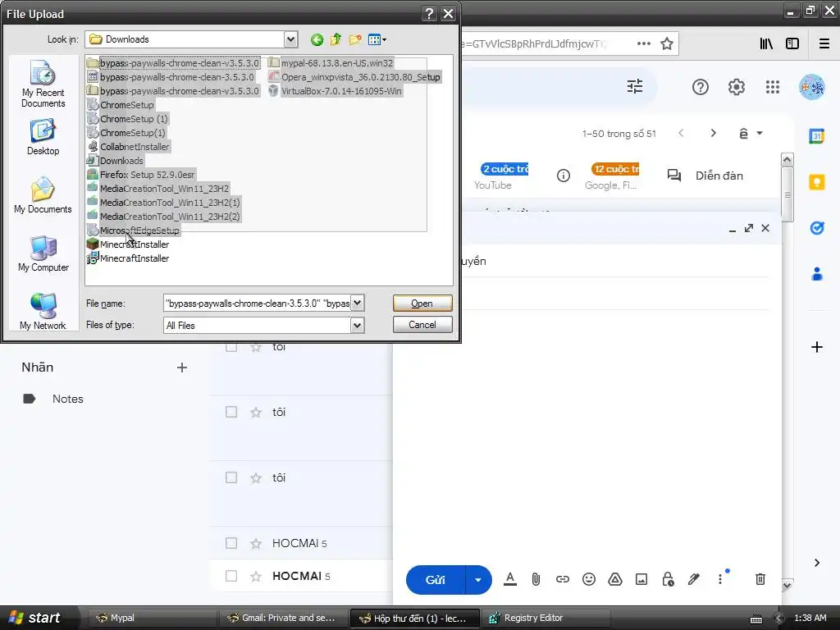Open more send options dropdown
The height and width of the screenshot is (630, 840).
pos(478,580)
